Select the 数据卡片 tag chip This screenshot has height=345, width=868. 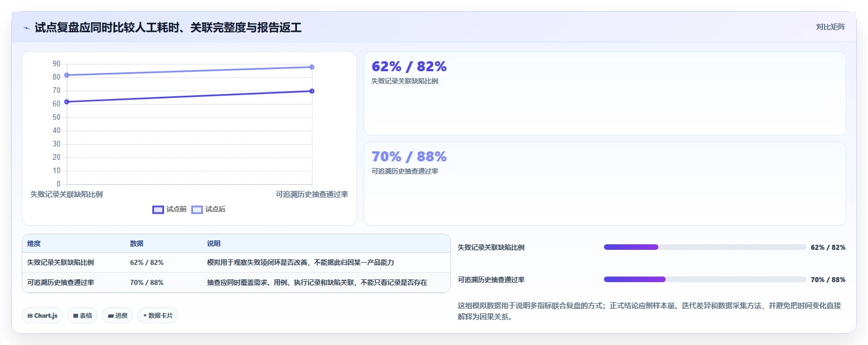click(158, 316)
